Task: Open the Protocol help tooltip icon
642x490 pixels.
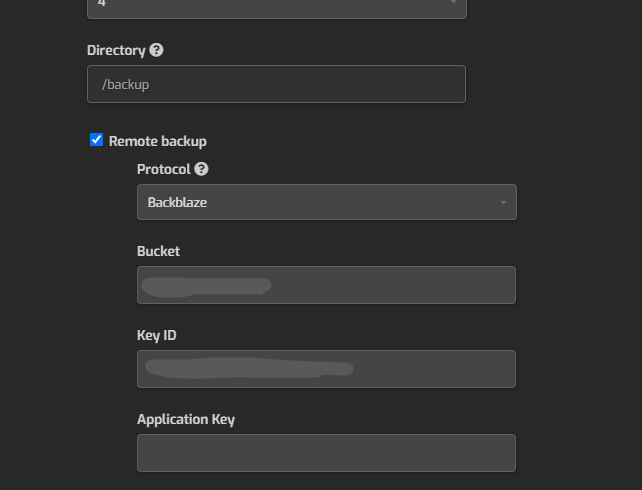Action: click(x=201, y=169)
